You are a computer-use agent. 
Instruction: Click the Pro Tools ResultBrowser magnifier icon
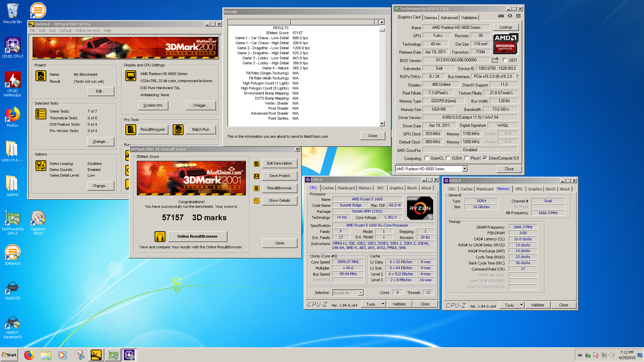[131, 129]
